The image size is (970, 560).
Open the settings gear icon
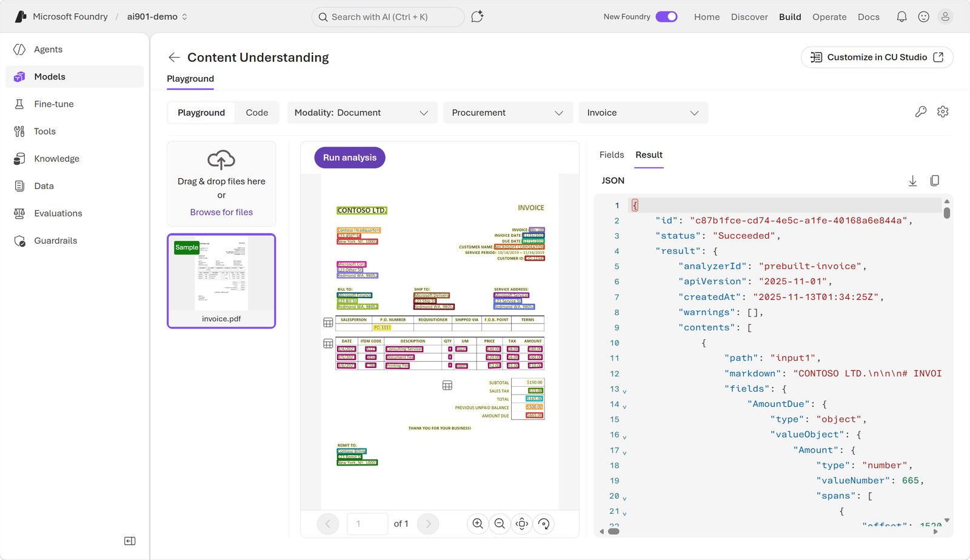(943, 112)
